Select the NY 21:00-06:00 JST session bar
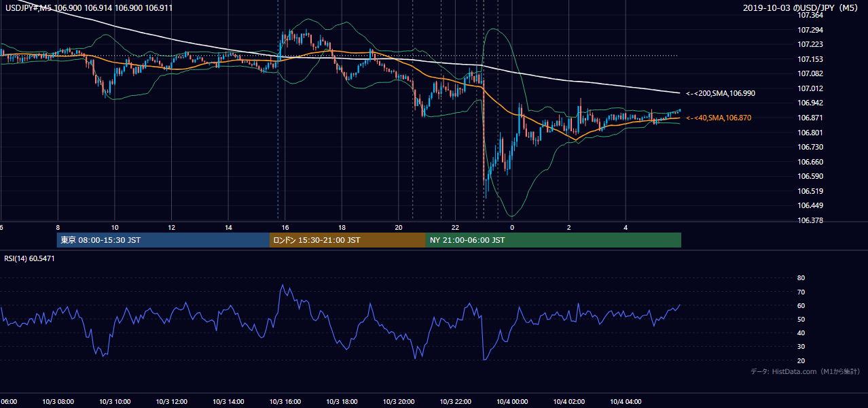 pyautogui.click(x=554, y=240)
